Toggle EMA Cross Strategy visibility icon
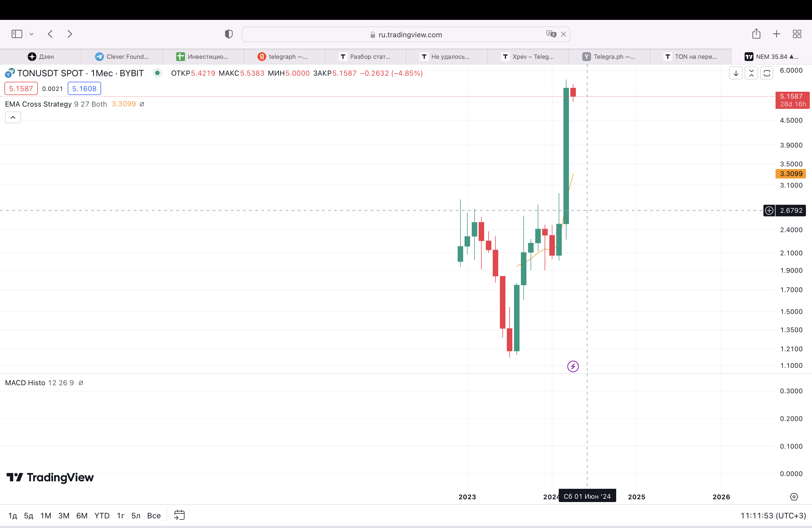 click(142, 104)
